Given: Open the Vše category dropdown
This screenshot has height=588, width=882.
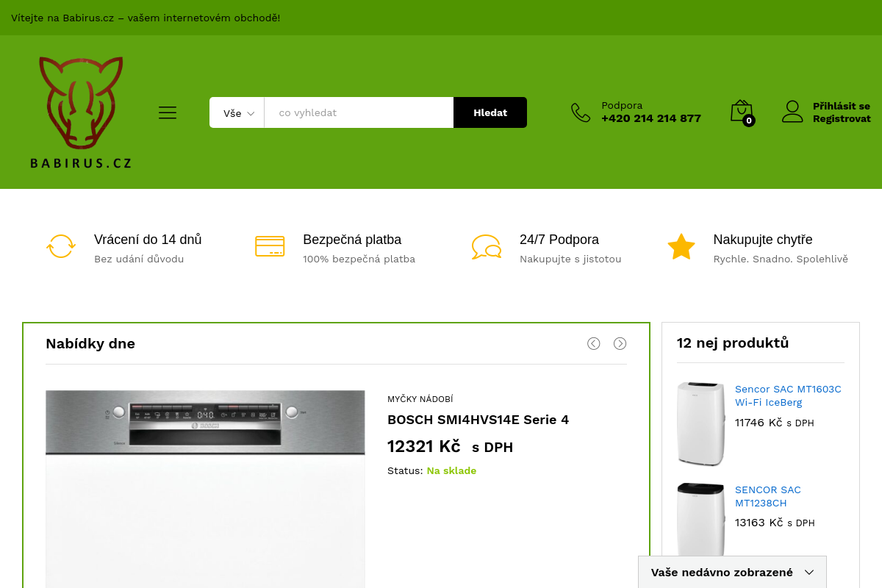Looking at the screenshot, I should (x=237, y=113).
